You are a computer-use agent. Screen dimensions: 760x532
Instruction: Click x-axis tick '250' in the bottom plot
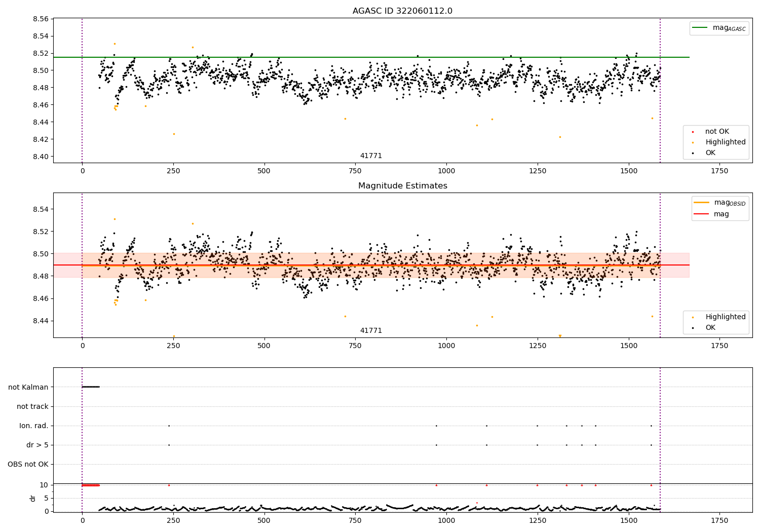[x=173, y=520]
